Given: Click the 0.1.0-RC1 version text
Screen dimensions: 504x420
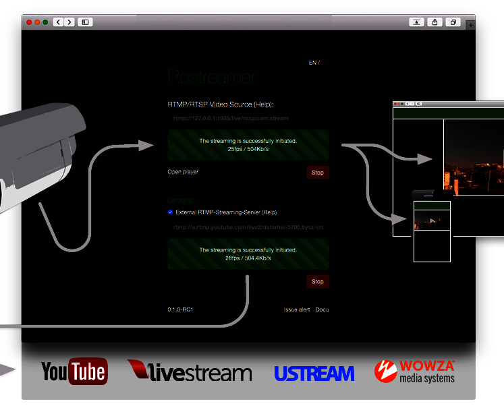Looking at the screenshot, I should point(180,309).
